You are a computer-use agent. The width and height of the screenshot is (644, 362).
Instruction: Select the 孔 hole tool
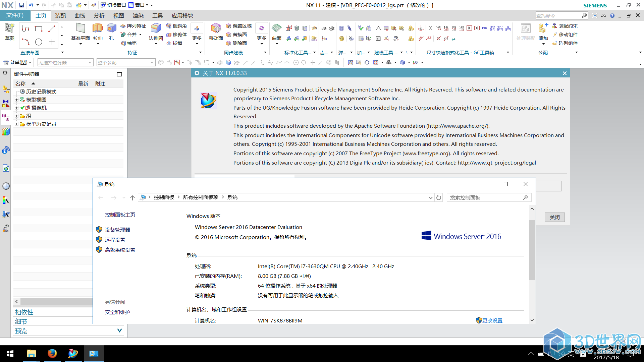(111, 32)
